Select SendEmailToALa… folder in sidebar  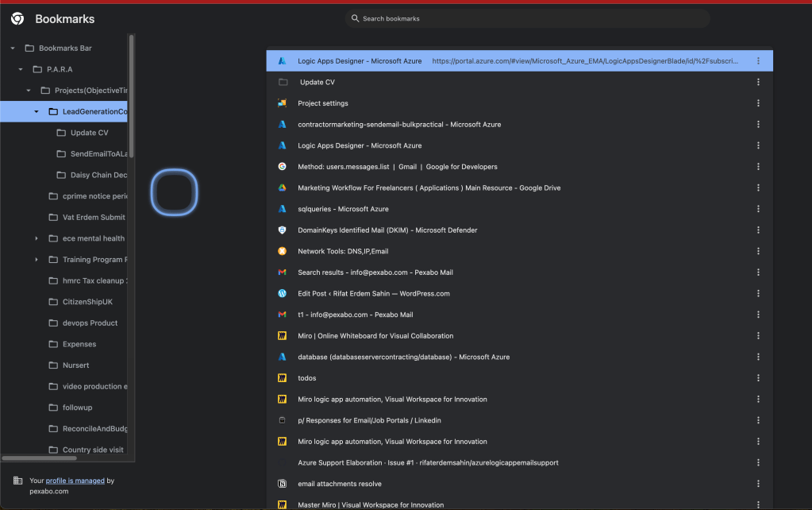pos(91,154)
